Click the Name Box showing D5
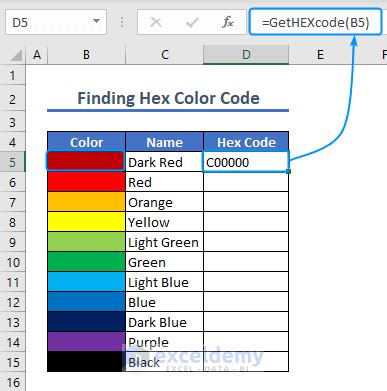The height and width of the screenshot is (391, 387). click(x=56, y=22)
